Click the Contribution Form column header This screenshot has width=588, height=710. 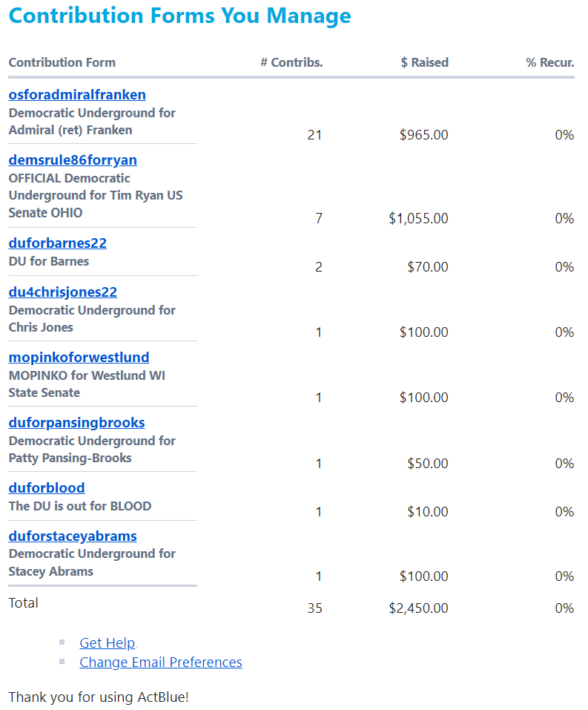pos(62,63)
